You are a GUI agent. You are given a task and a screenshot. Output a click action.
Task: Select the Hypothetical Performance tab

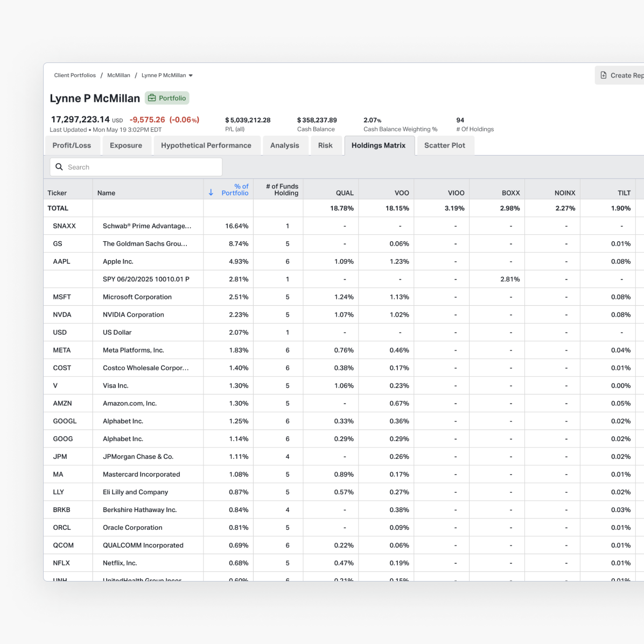(x=206, y=145)
